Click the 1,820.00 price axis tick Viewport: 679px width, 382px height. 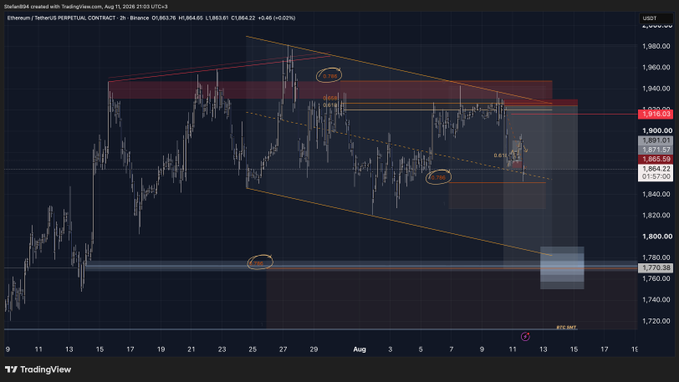pos(656,215)
